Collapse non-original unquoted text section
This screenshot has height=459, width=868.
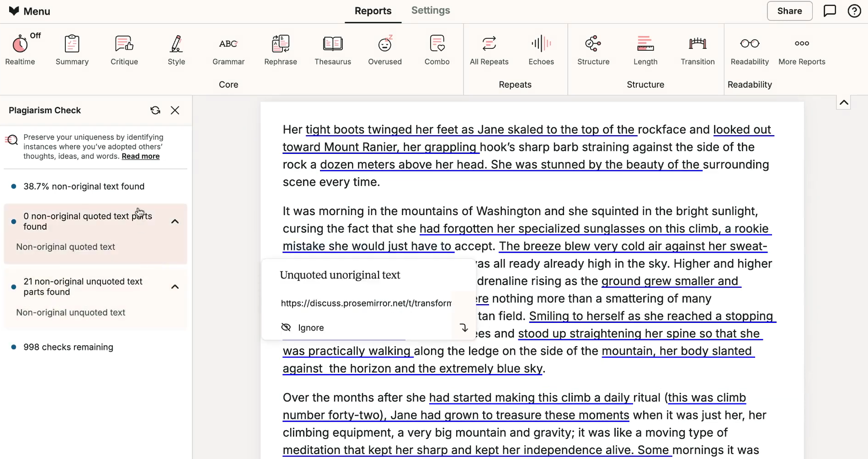coord(175,287)
